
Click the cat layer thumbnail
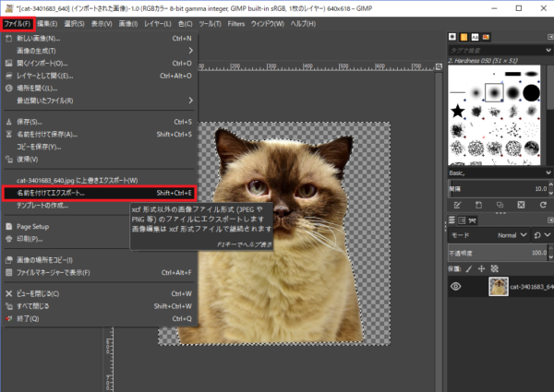tap(499, 287)
